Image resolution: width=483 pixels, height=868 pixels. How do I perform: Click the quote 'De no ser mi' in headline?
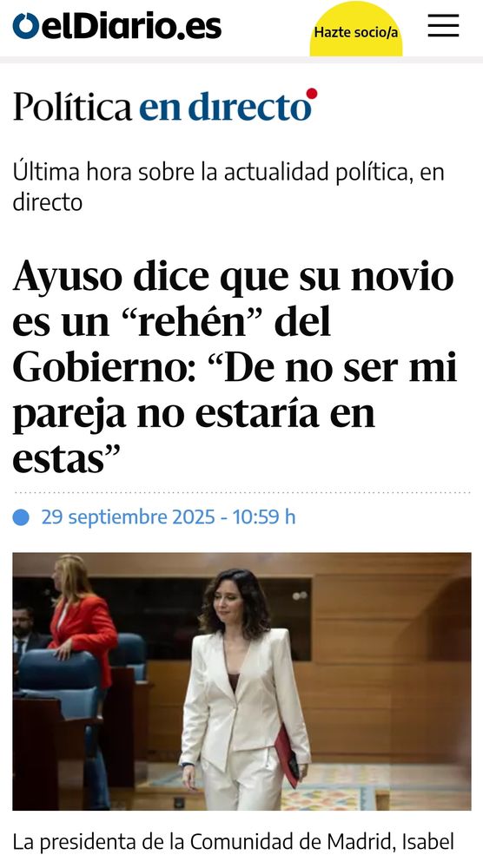pyautogui.click(x=341, y=366)
